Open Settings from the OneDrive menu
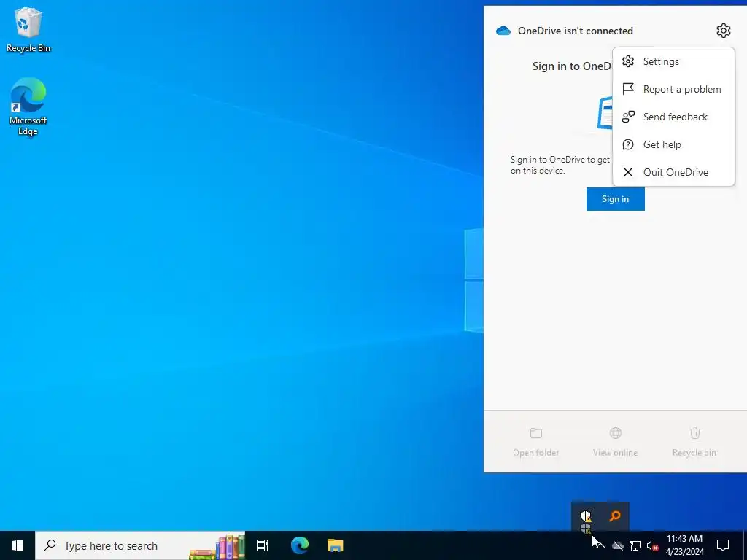 tap(673, 61)
